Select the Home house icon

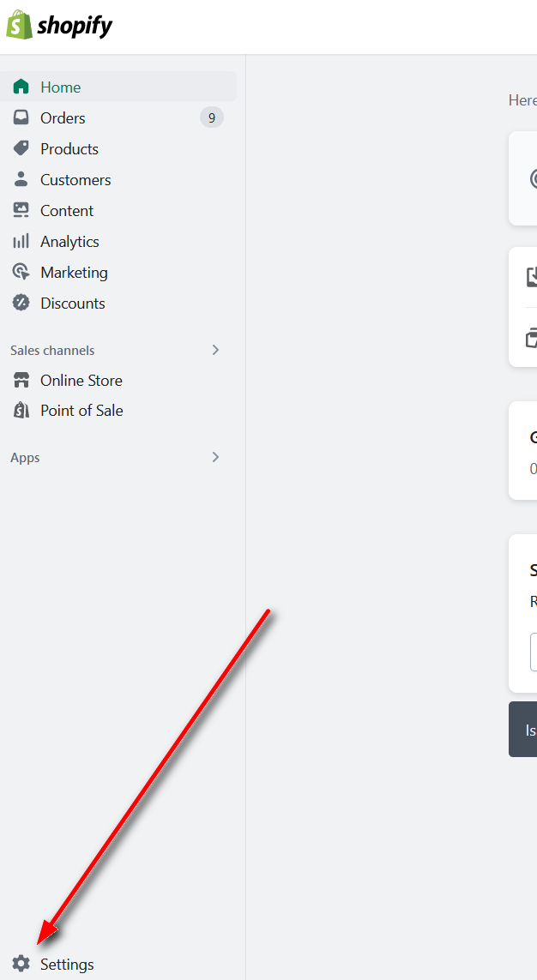pos(21,87)
